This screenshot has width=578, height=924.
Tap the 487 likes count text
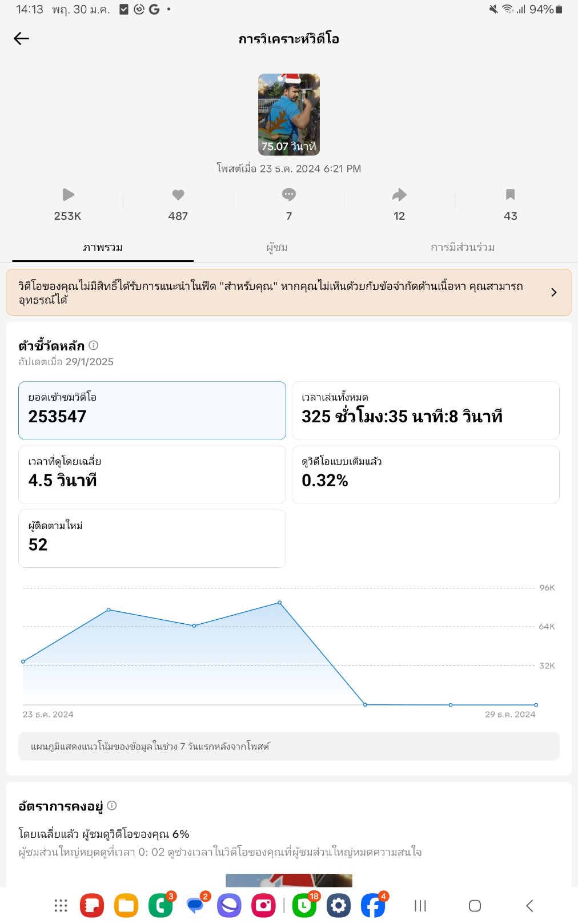(x=178, y=216)
